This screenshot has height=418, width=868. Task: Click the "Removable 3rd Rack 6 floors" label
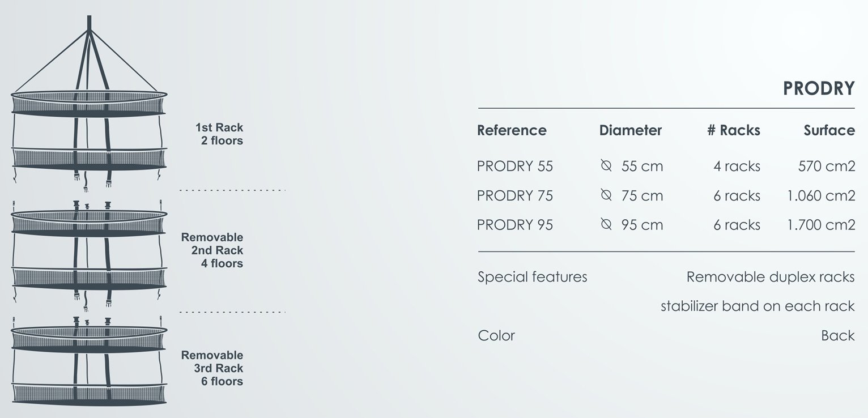click(212, 368)
